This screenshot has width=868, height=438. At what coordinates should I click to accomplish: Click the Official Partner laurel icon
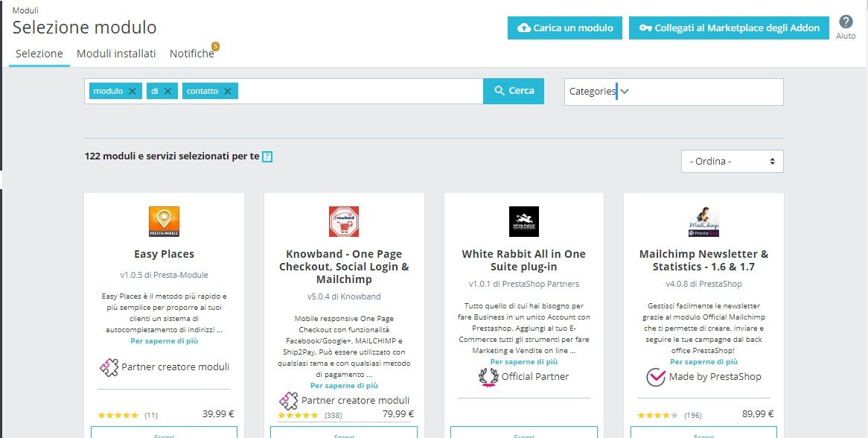[488, 377]
